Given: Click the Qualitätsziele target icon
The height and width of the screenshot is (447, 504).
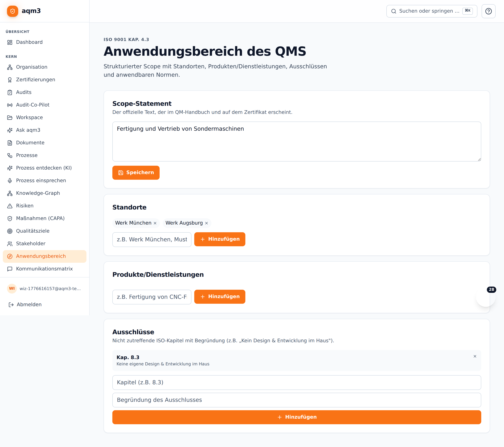Looking at the screenshot, I should [10, 231].
